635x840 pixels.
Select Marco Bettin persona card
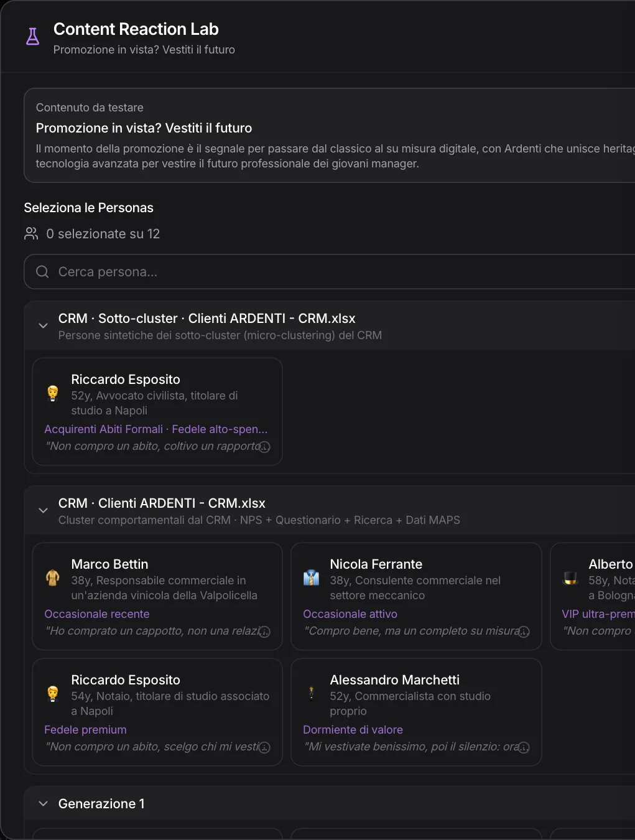[x=157, y=596]
